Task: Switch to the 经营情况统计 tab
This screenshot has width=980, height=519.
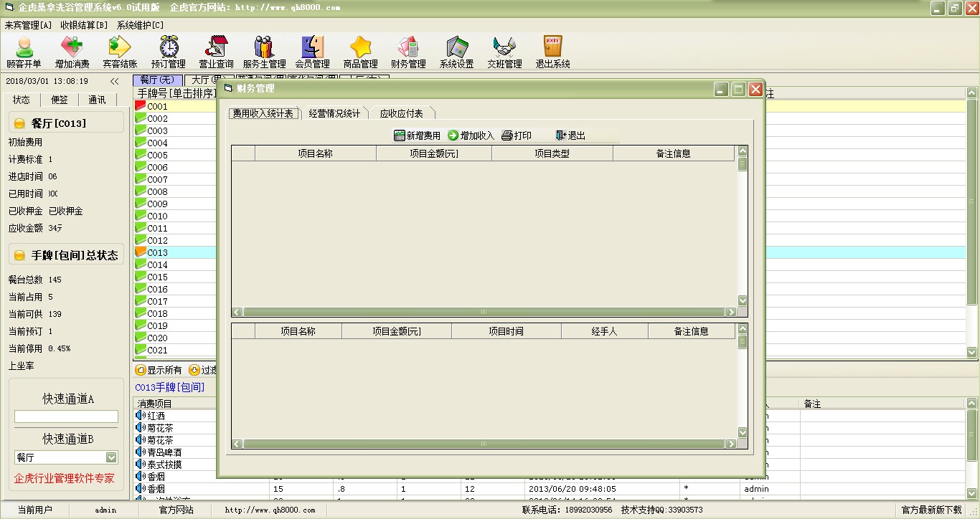Action: 334,113
